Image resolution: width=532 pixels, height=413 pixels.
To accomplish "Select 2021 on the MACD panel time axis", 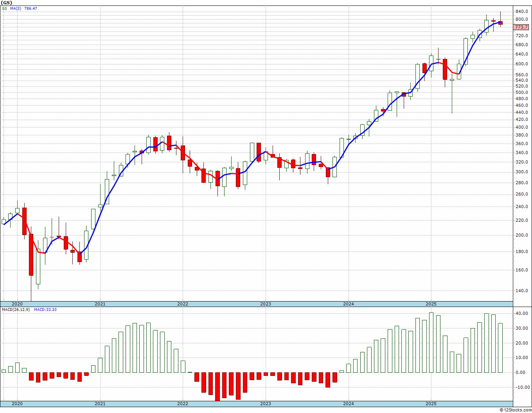I will pyautogui.click(x=100, y=404).
